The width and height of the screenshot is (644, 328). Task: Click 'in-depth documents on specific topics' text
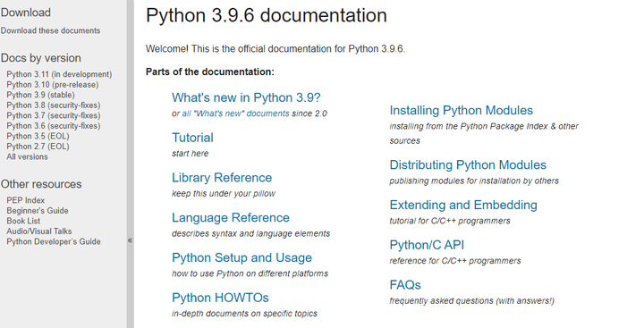pyautogui.click(x=244, y=314)
